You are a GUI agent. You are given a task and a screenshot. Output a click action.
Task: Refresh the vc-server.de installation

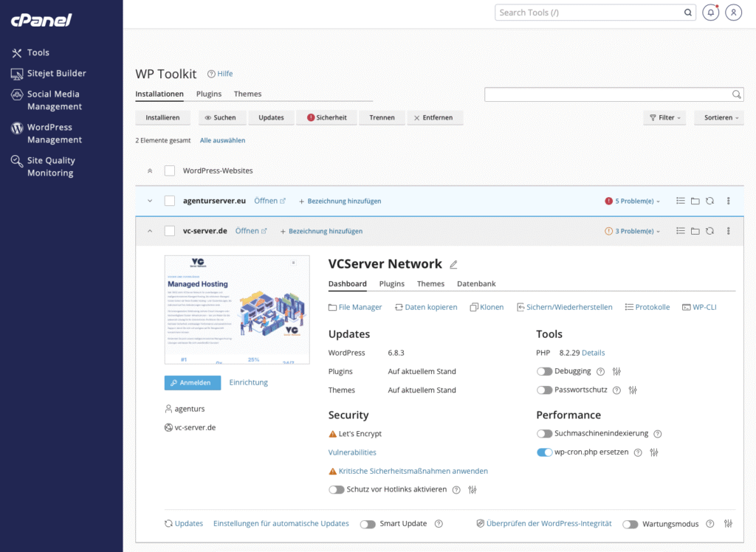(709, 230)
